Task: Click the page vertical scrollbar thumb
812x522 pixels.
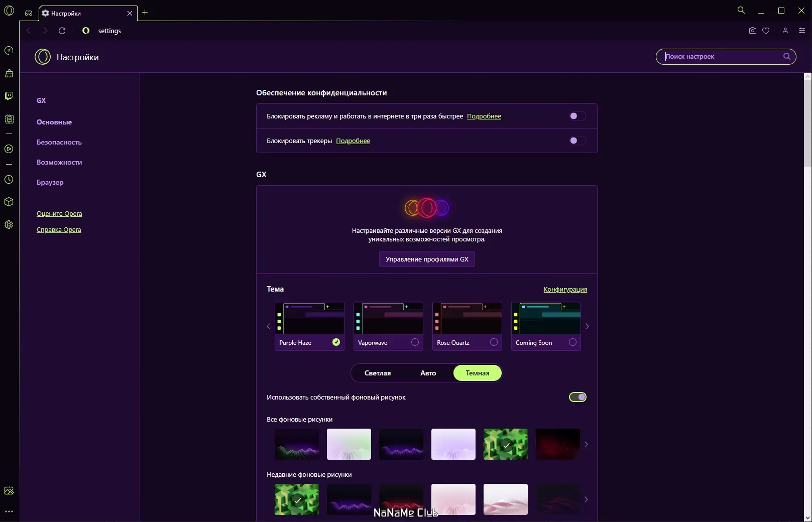Action: (807, 123)
